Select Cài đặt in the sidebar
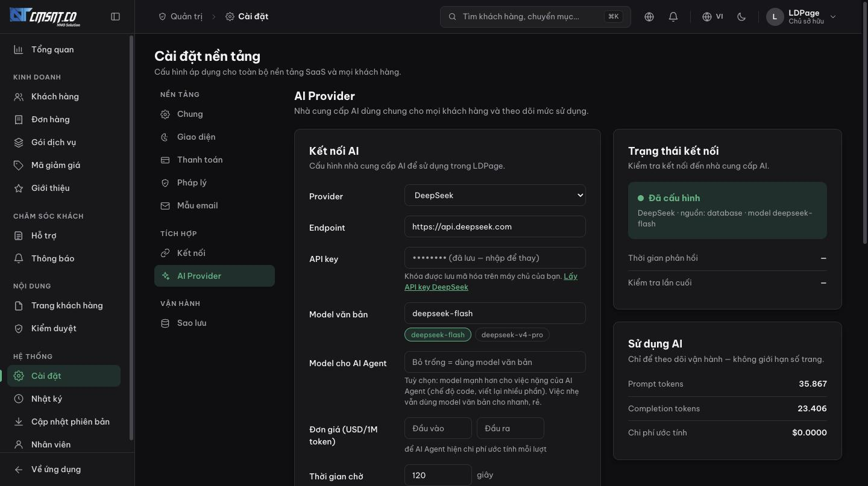This screenshot has width=868, height=486. (64, 376)
